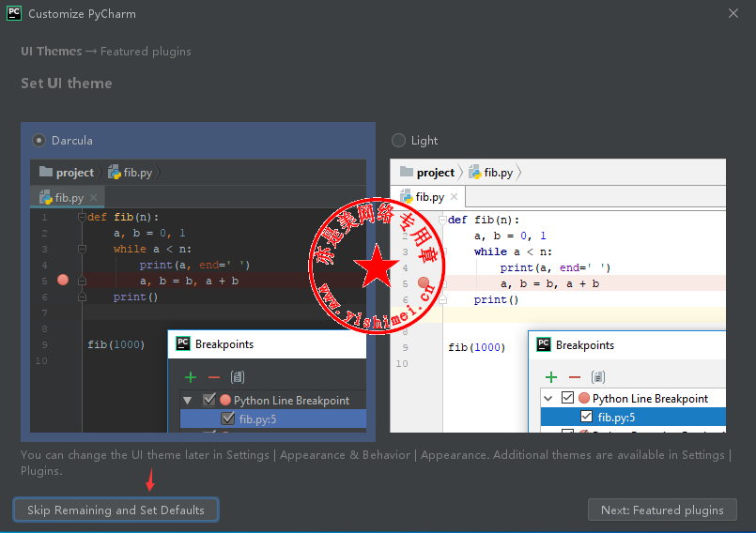Click red remove breakpoint icon in Darcula preview

[213, 377]
